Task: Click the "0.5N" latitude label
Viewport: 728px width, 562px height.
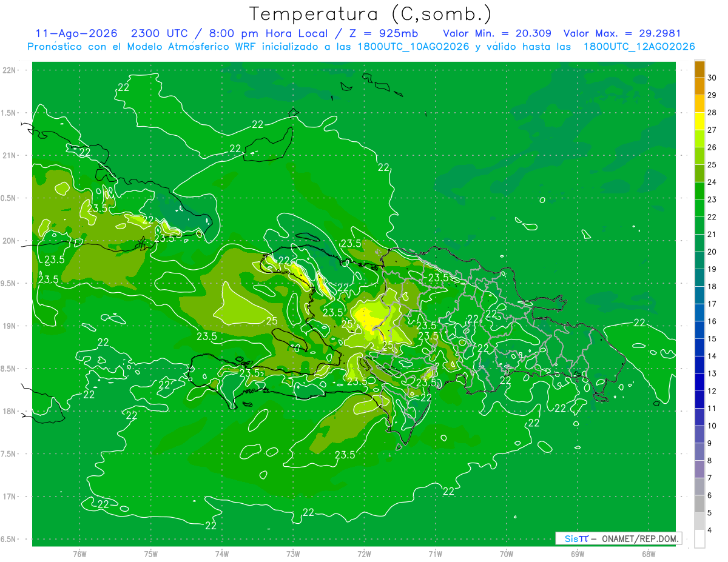Action: click(8, 198)
